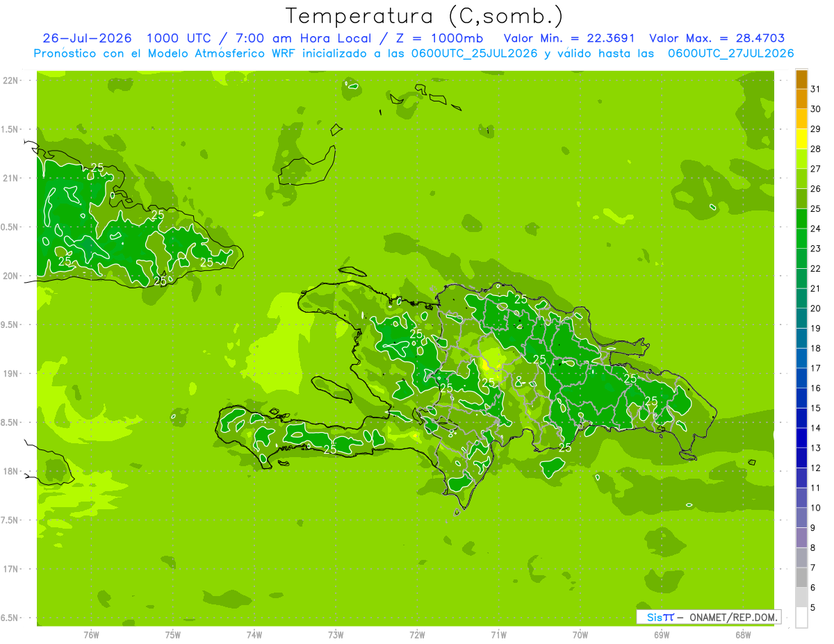Click the '73W' longitude axis label
This screenshot has width=834, height=644.
coord(335,635)
